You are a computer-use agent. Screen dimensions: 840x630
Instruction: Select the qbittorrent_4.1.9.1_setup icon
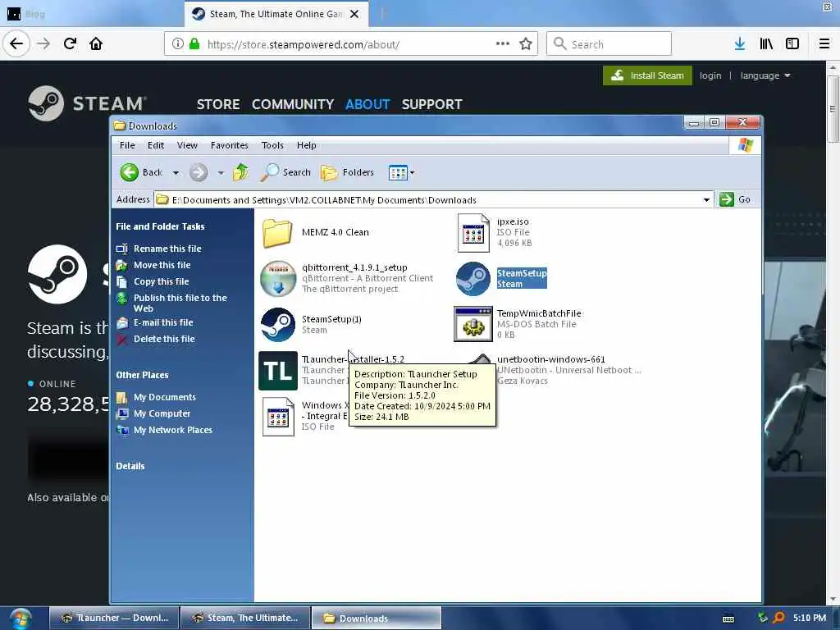point(278,278)
